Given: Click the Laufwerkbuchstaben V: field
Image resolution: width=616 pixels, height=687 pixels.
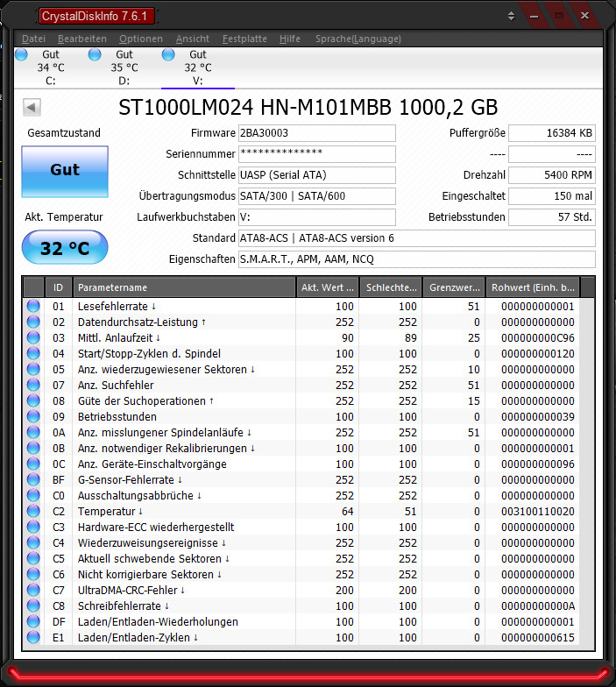Looking at the screenshot, I should pos(317,217).
